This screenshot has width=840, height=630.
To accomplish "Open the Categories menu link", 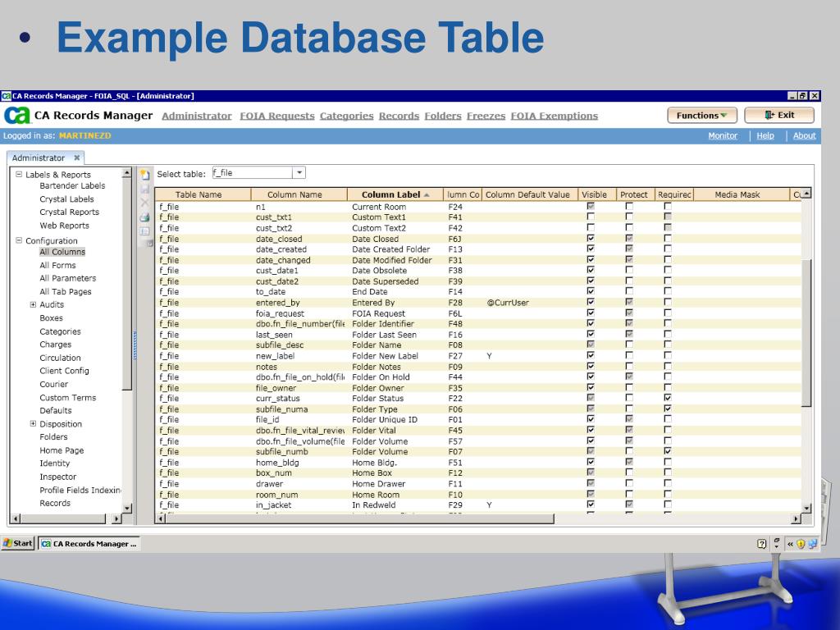I will pos(347,116).
